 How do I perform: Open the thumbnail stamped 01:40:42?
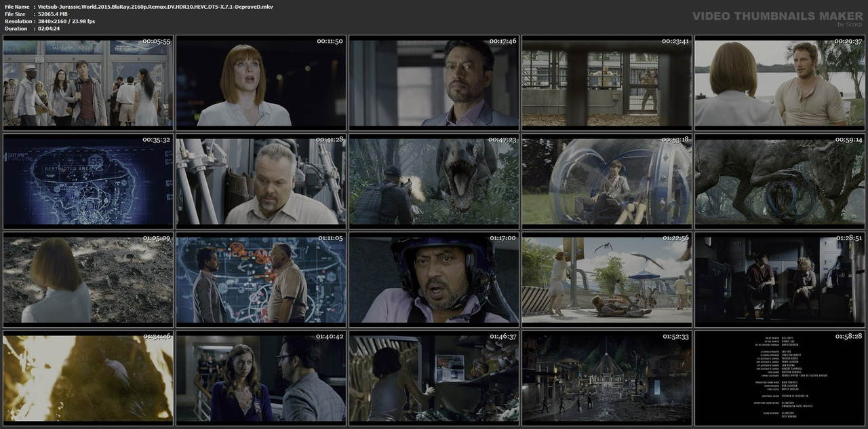261,378
